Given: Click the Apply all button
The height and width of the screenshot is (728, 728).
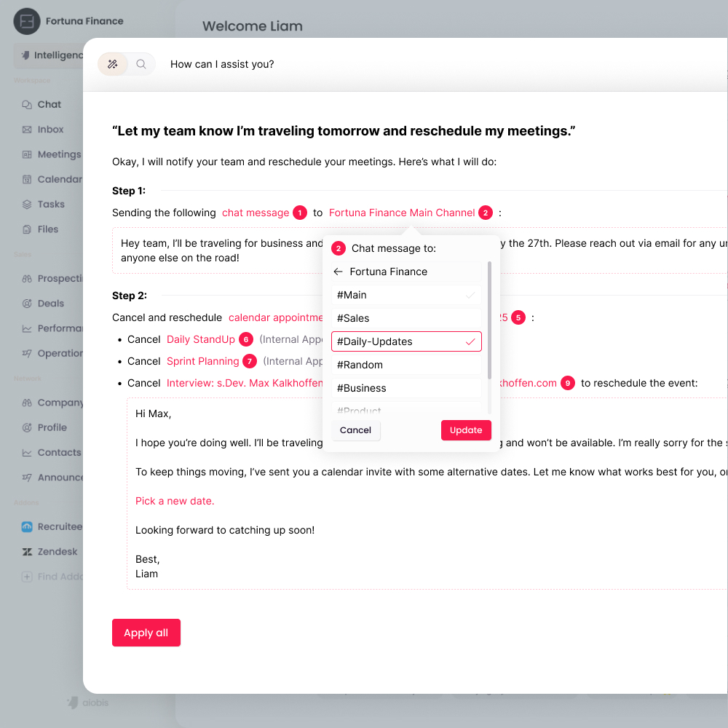Looking at the screenshot, I should click(146, 633).
